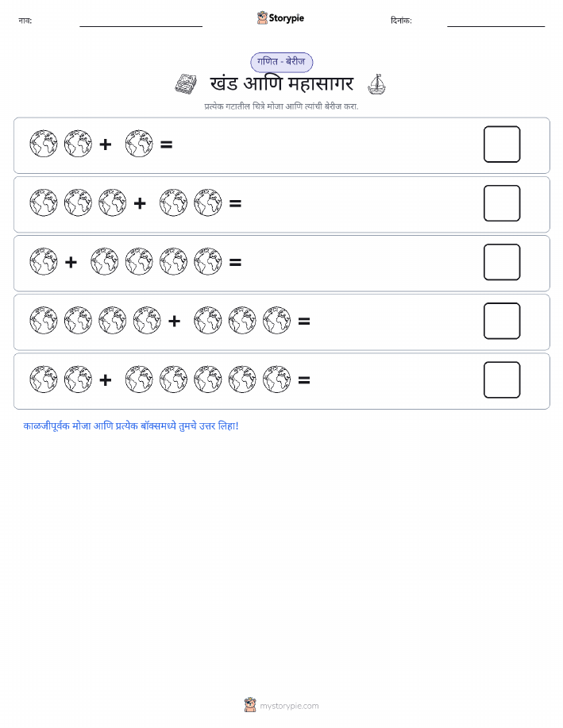Select the answer box in the fifth row

[x=502, y=380]
